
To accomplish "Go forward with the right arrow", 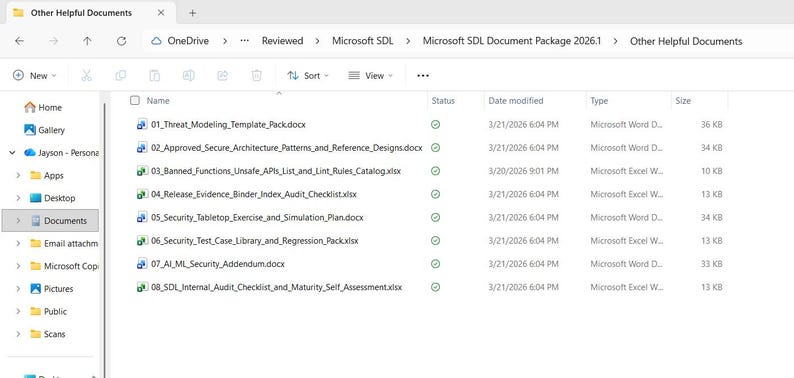I will pos(53,41).
